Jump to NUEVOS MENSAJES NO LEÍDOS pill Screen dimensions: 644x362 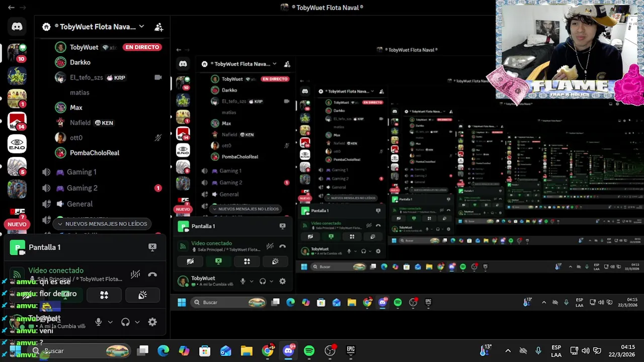pyautogui.click(x=103, y=224)
